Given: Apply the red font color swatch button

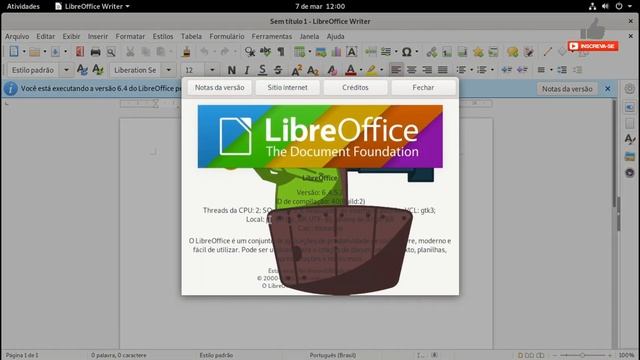Looking at the screenshot, I should point(351,70).
